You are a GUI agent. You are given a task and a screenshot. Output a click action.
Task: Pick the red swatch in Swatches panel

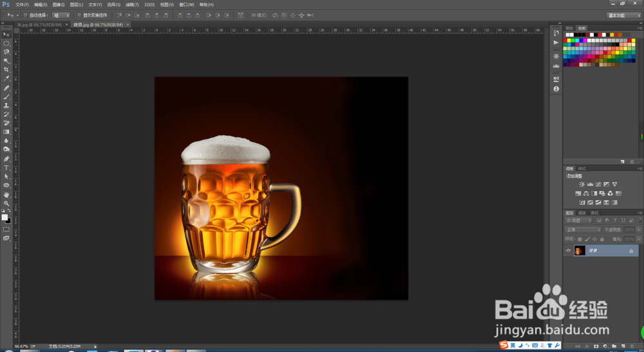(x=565, y=41)
